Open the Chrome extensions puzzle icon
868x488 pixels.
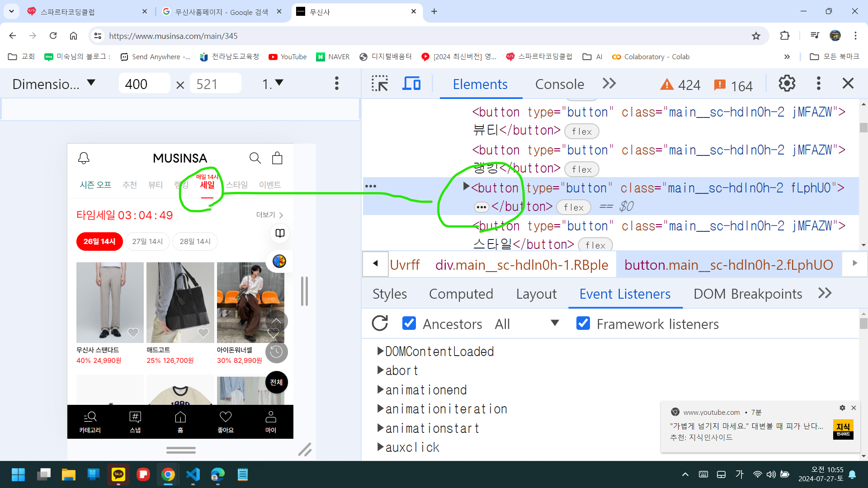click(785, 36)
